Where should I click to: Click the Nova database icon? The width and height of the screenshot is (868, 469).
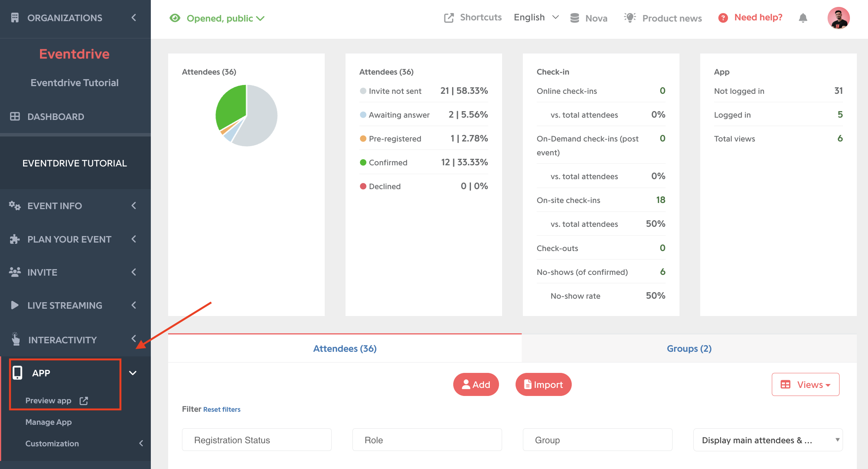click(574, 18)
